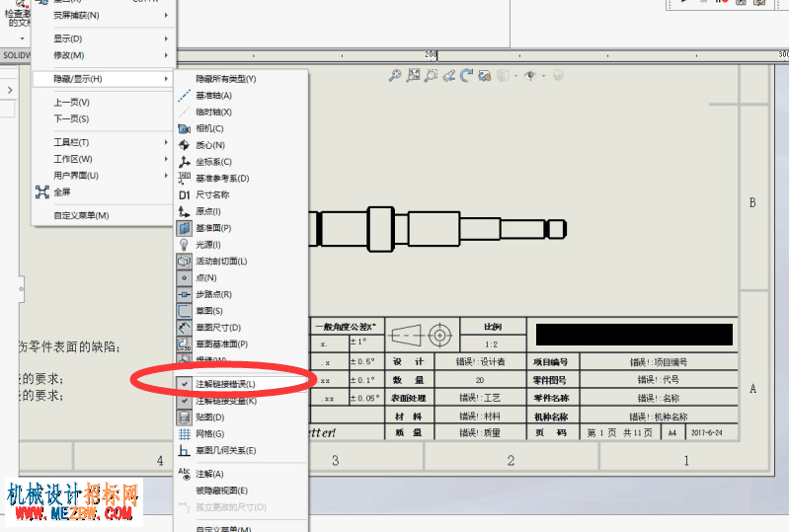
Task: Click the Rotate View curved arrow icon
Action: [x=466, y=75]
